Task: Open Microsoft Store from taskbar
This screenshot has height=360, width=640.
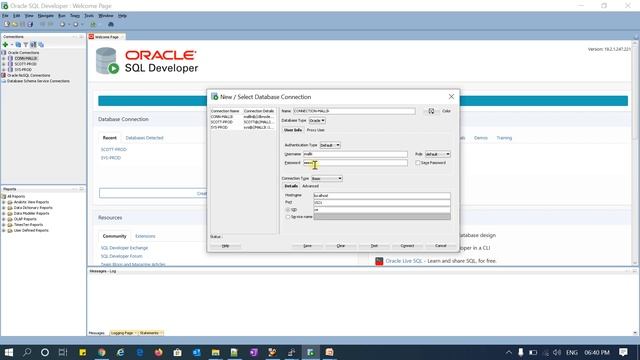Action: point(178,352)
